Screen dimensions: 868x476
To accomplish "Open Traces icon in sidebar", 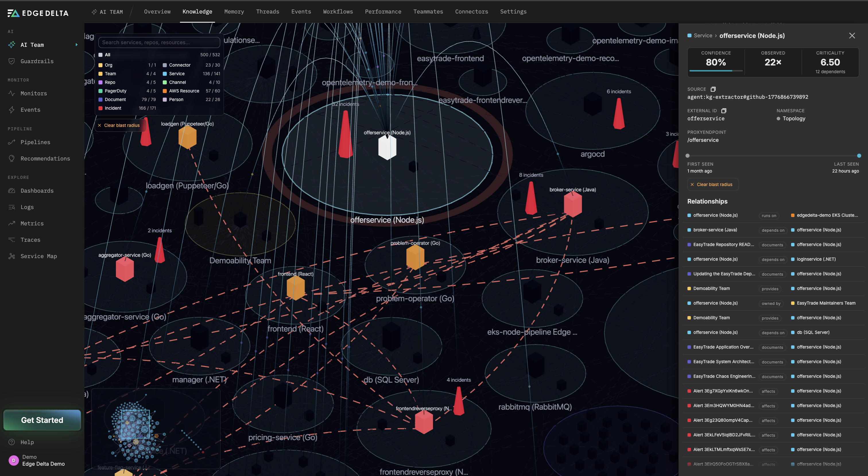I will click(x=12, y=240).
